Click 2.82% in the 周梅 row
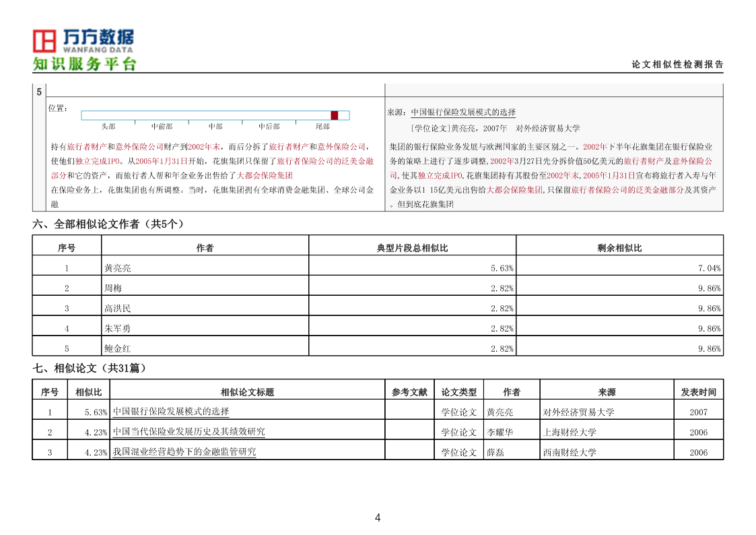 tap(502, 288)
